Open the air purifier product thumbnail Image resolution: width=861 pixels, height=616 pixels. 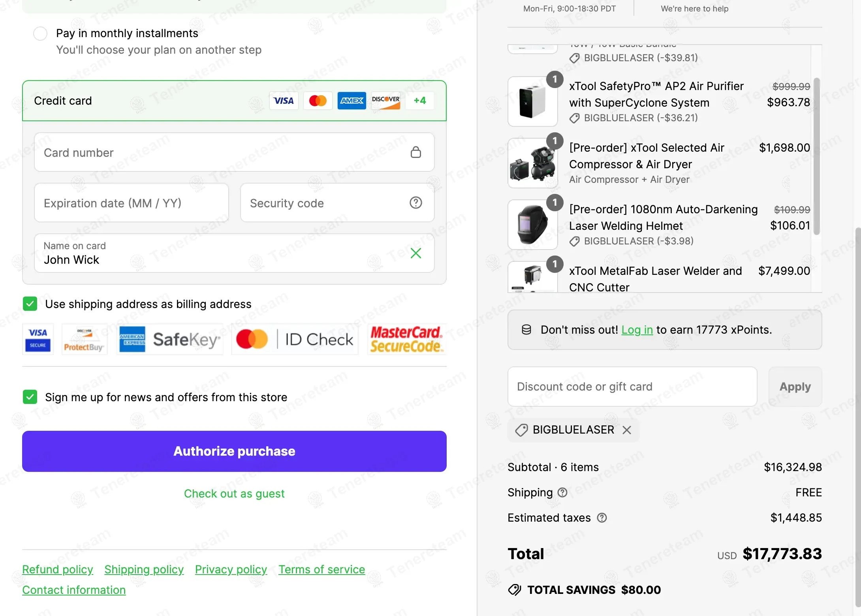click(x=532, y=101)
